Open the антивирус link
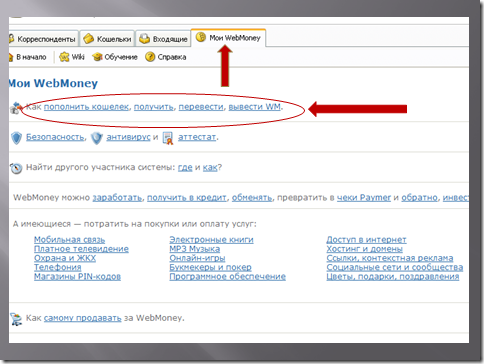 (x=128, y=137)
